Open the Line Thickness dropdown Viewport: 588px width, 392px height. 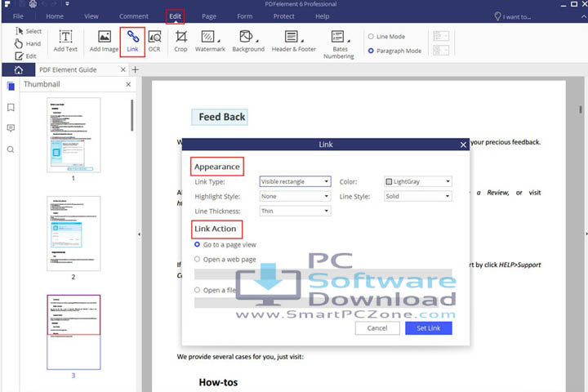[295, 211]
